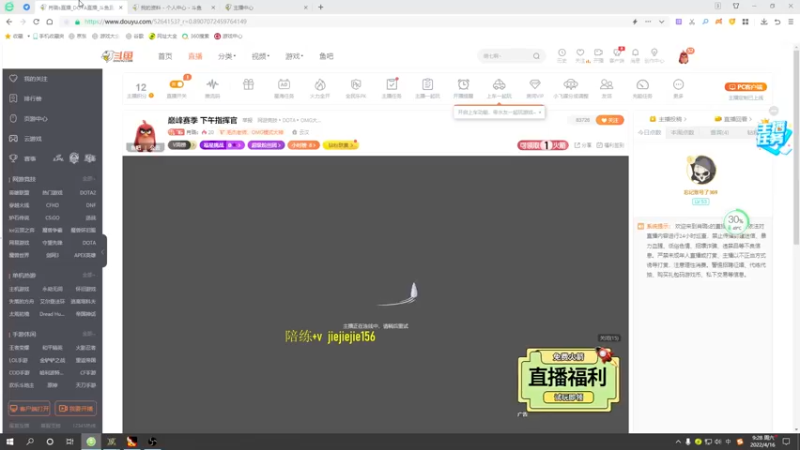This screenshot has width=800, height=450.
Task: Open the 主播任务 floating badge
Action: 773,137
